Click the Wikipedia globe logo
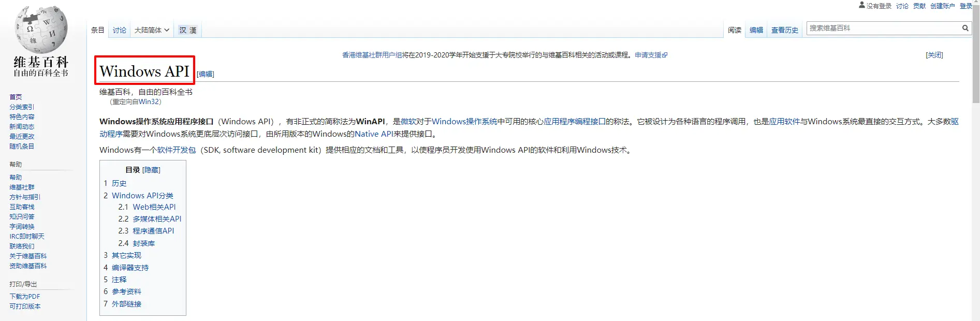 coord(41,30)
